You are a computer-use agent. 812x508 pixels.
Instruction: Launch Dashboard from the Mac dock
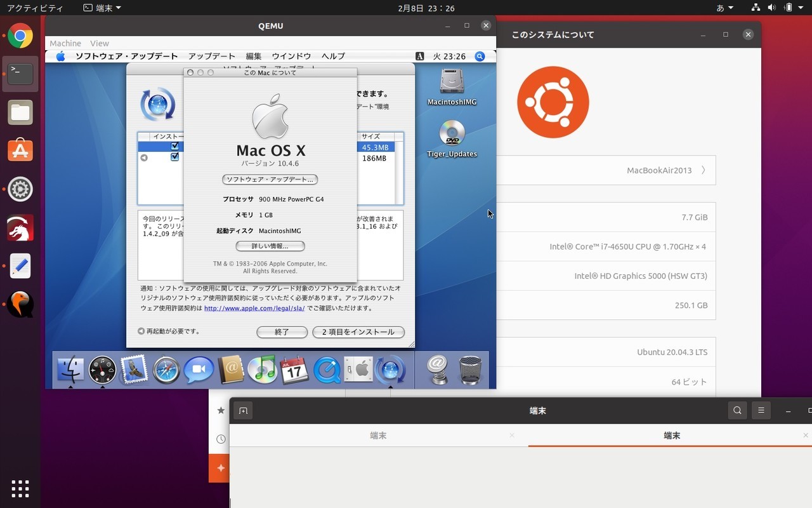(x=102, y=369)
